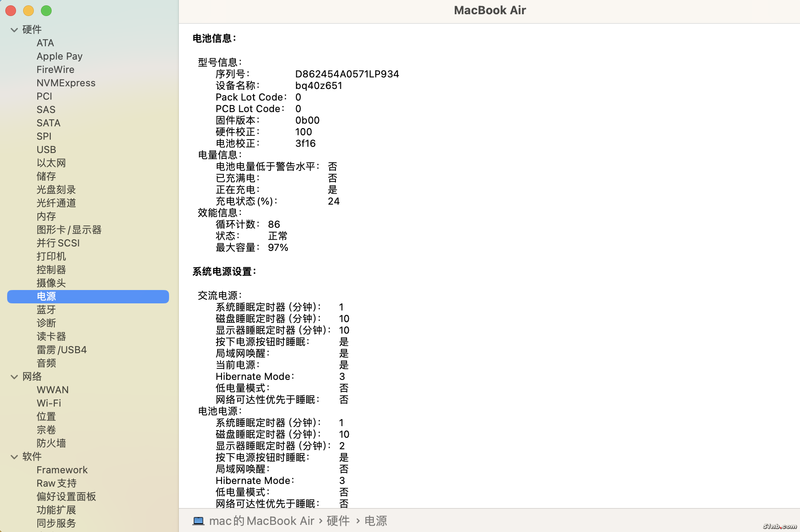The image size is (800, 532).
Task: Collapse the 硬件 hardware section
Action: (x=14, y=30)
